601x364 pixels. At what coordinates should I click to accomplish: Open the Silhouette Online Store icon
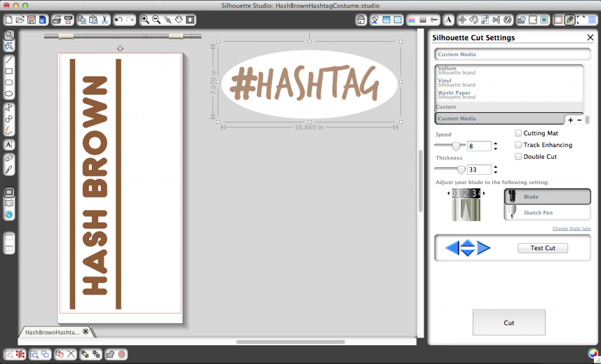pos(9,215)
